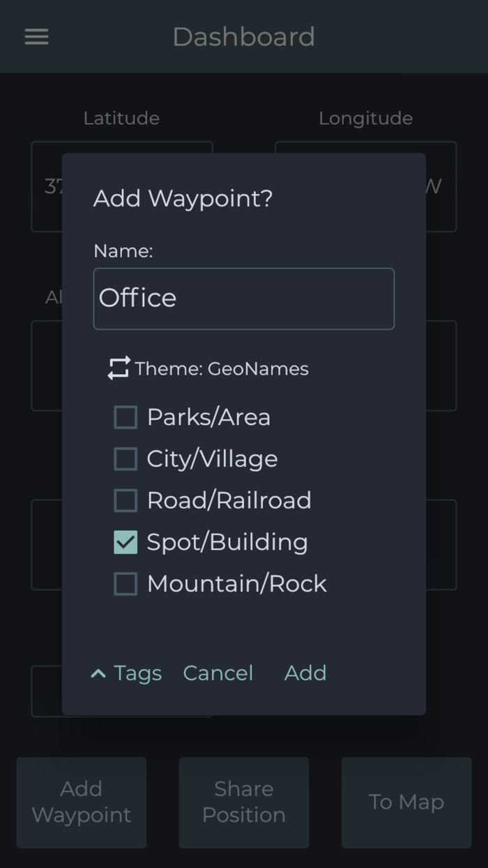Select the Spot/Building checkbox icon

pyautogui.click(x=125, y=541)
